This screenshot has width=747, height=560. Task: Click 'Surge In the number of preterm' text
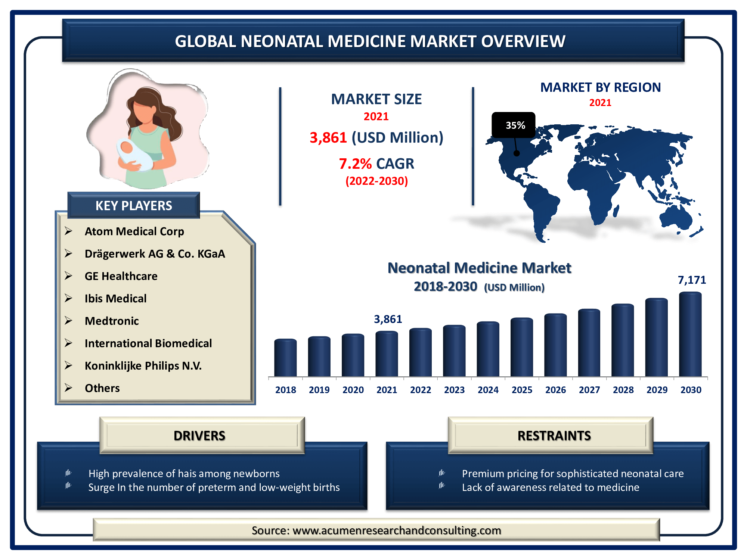(214, 487)
